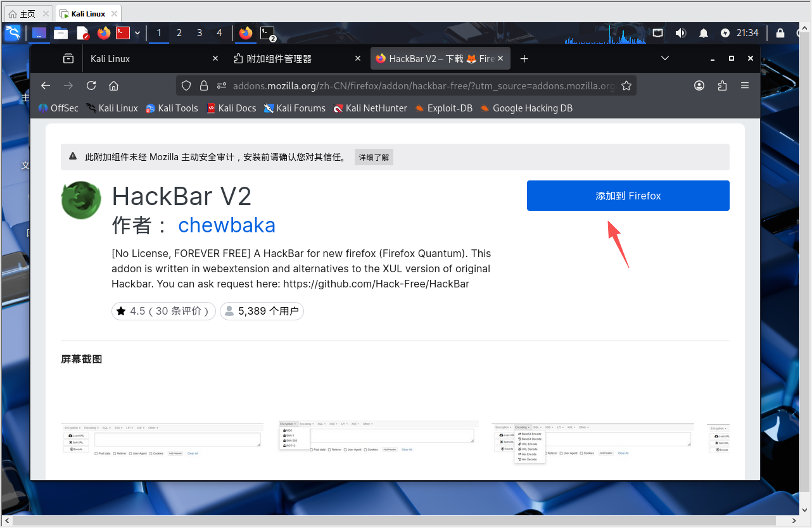Open the first HackBar screenshot thumbnail
This screenshot has width=812, height=528.
162,439
